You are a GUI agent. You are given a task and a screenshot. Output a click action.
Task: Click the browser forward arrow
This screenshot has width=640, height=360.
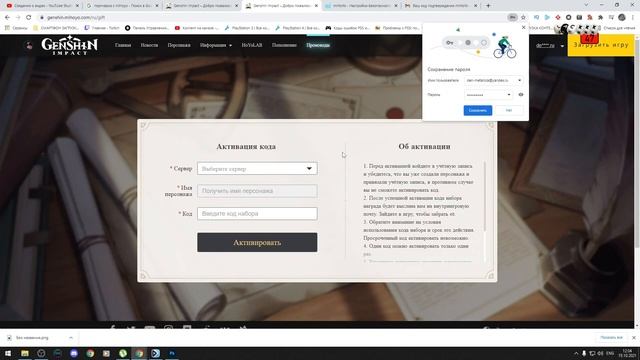pyautogui.click(x=18, y=18)
